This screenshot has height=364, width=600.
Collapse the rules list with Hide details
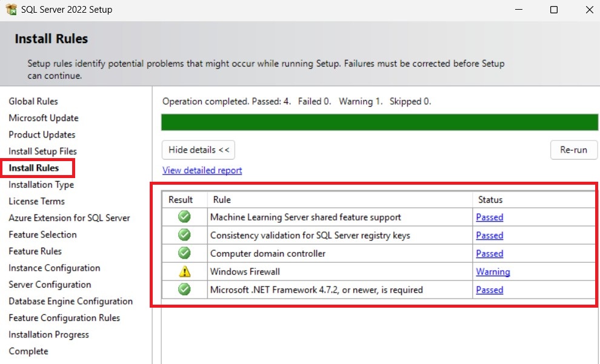(198, 150)
